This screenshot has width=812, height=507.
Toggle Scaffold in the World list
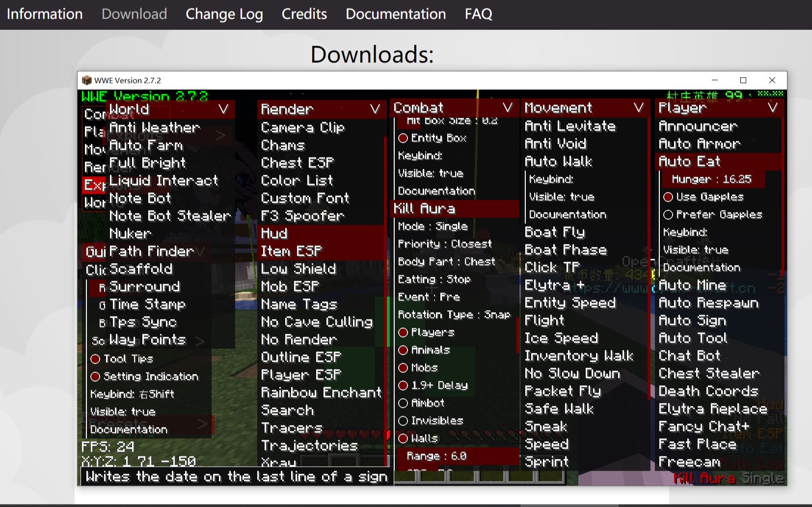(141, 268)
